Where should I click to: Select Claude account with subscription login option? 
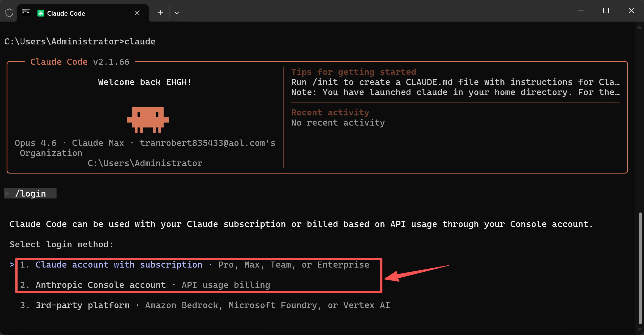click(194, 265)
